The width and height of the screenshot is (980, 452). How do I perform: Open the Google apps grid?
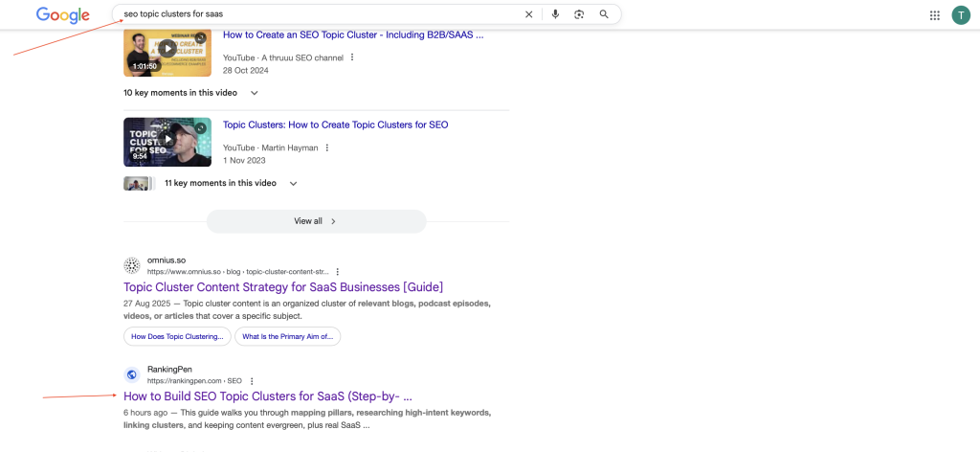coord(935,15)
